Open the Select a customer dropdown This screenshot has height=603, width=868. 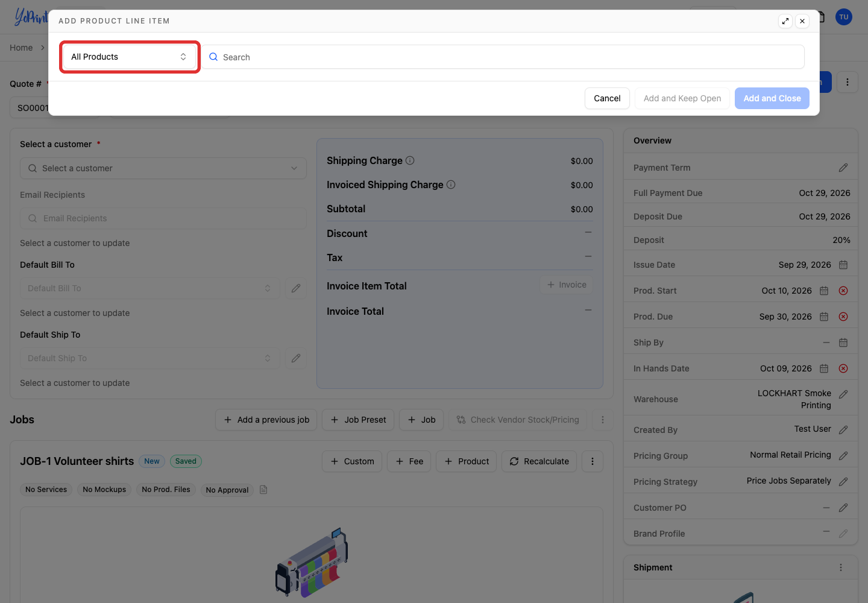point(163,168)
